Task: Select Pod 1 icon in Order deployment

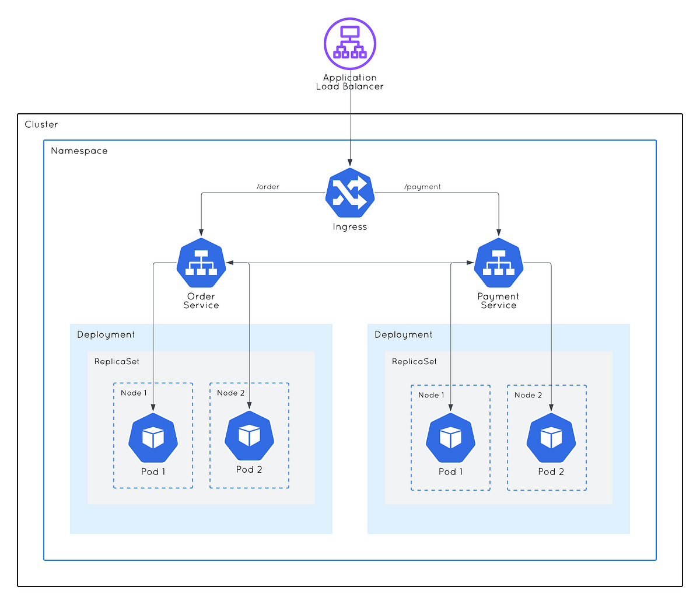Action: (x=153, y=438)
